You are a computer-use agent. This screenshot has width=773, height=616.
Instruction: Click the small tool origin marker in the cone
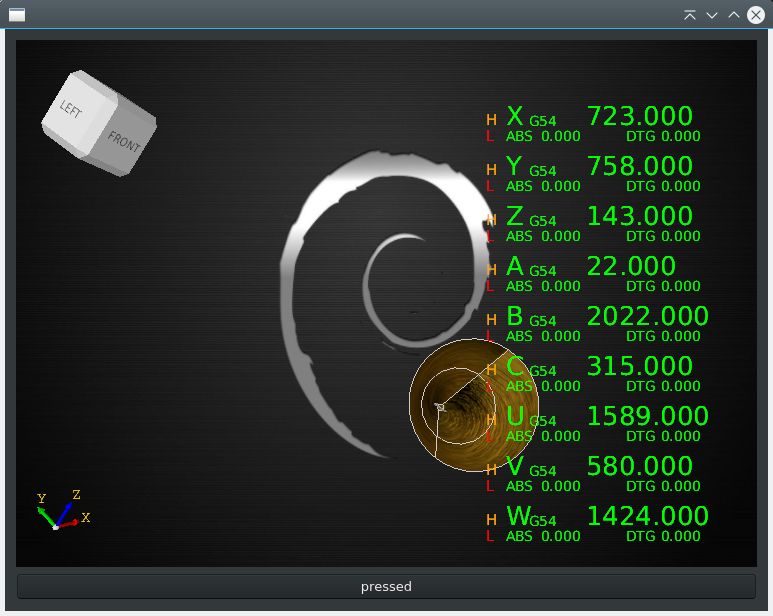[x=440, y=407]
